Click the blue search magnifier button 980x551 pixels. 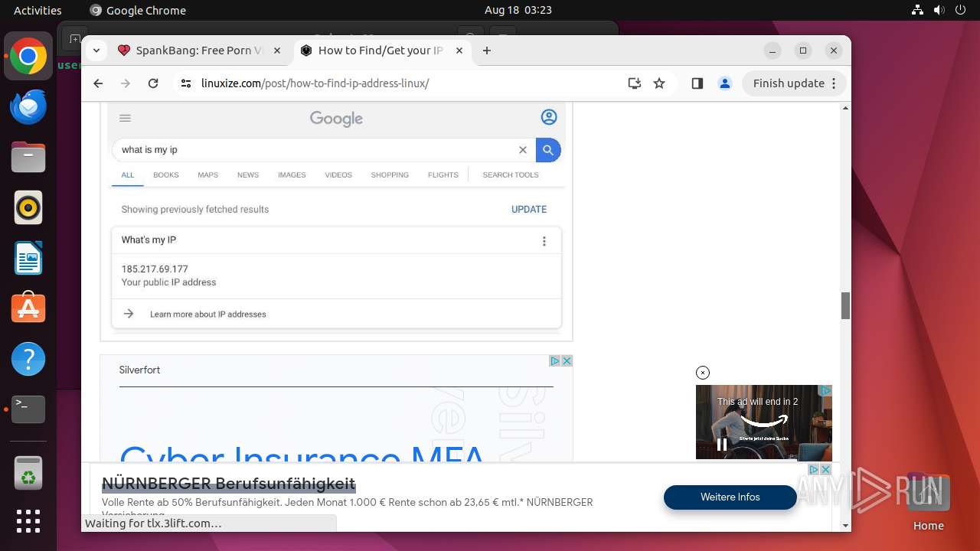[x=548, y=150]
